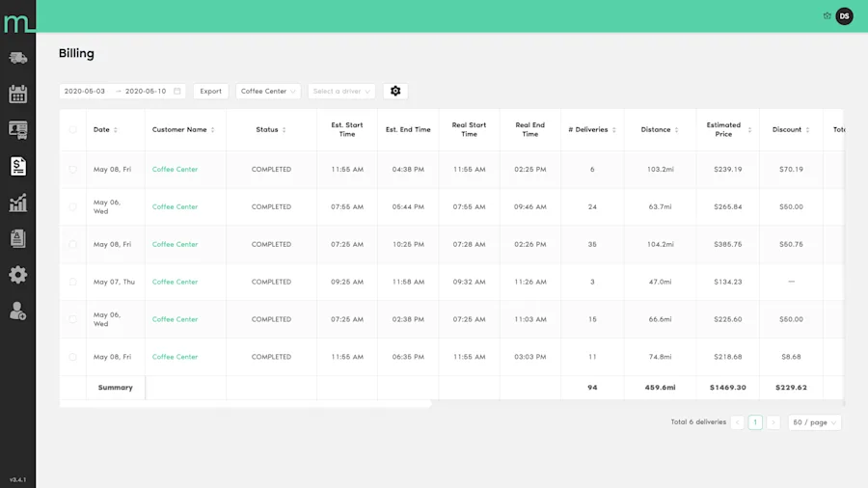Open the reports document sidebar icon
The height and width of the screenshot is (488, 868).
(17, 238)
